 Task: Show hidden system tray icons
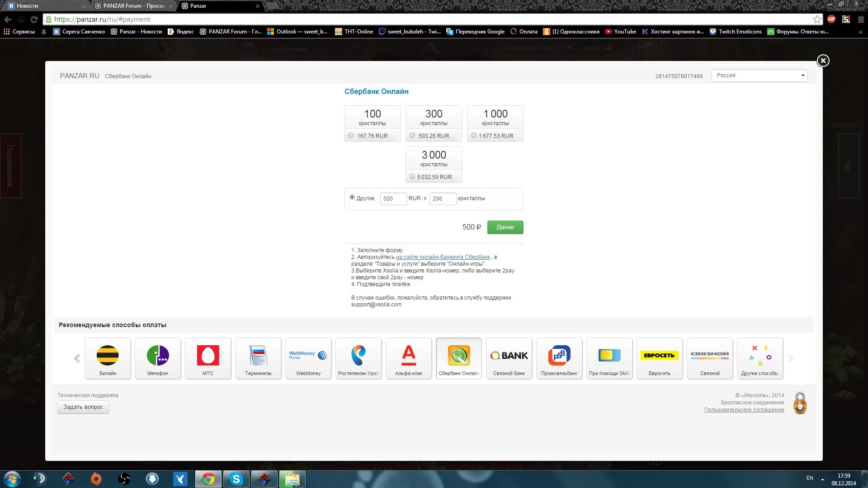822,479
